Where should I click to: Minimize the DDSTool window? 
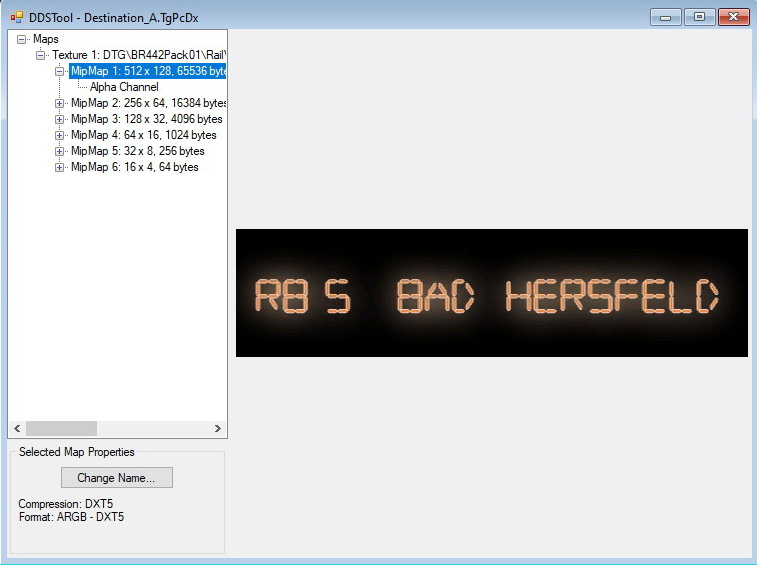pos(665,17)
